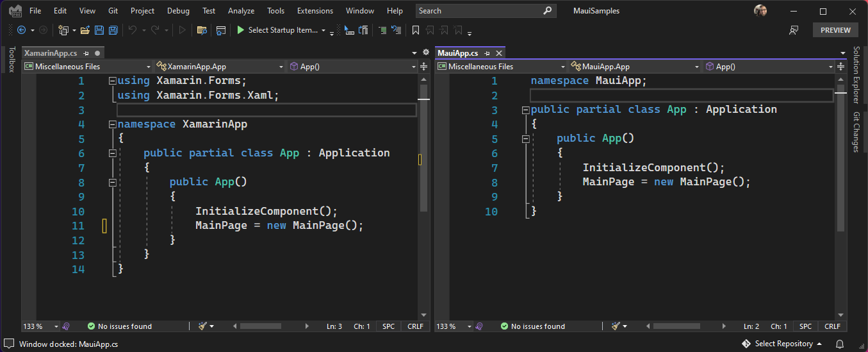Toggle pin on XamarinApp.cs tab
This screenshot has width=868, height=352.
coord(87,53)
